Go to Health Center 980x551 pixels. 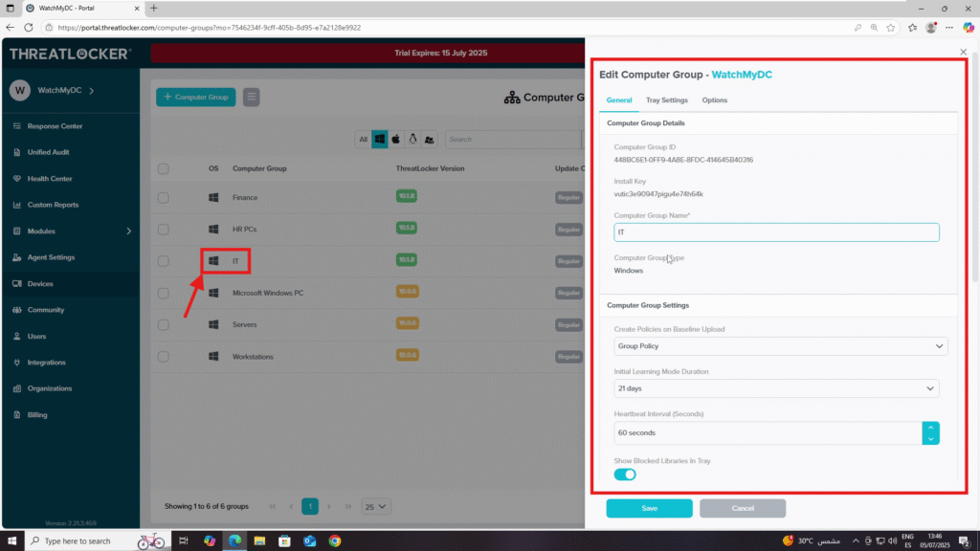(50, 179)
